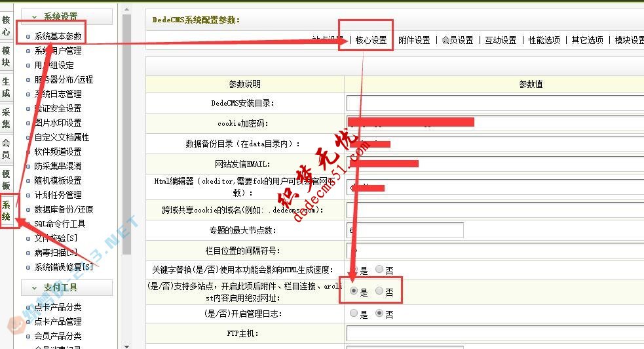
Task: Select the first 模块 vertical tab
Action: [6, 56]
